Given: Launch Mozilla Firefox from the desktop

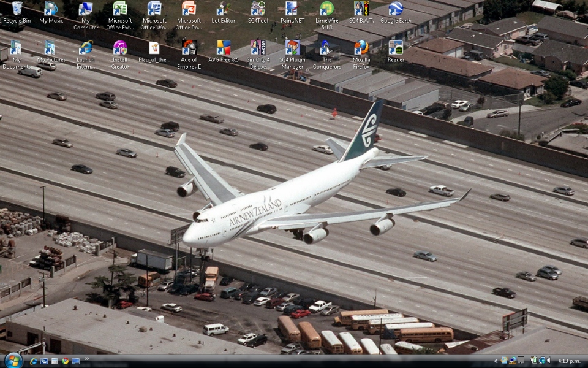Looking at the screenshot, I should coord(361,55).
